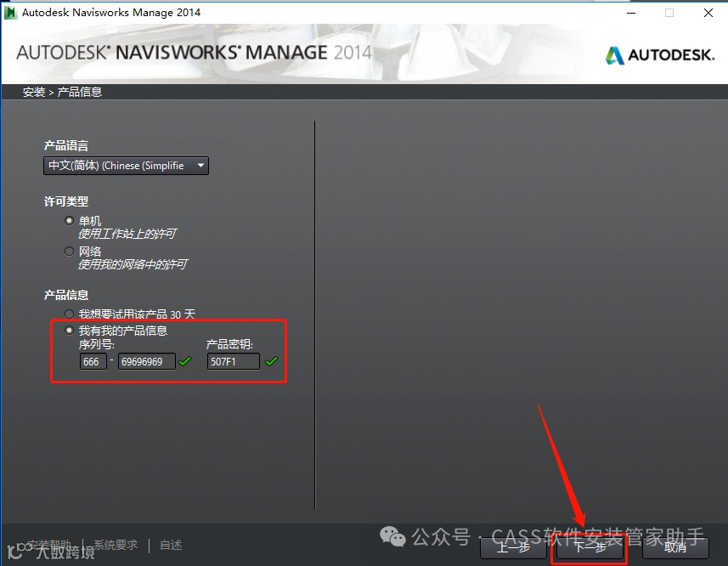Click the product key field 507F1
This screenshot has height=566, width=728.
coord(233,361)
